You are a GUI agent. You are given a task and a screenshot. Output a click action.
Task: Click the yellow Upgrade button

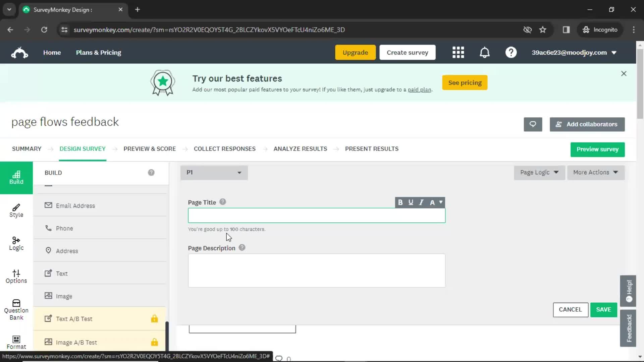point(355,53)
